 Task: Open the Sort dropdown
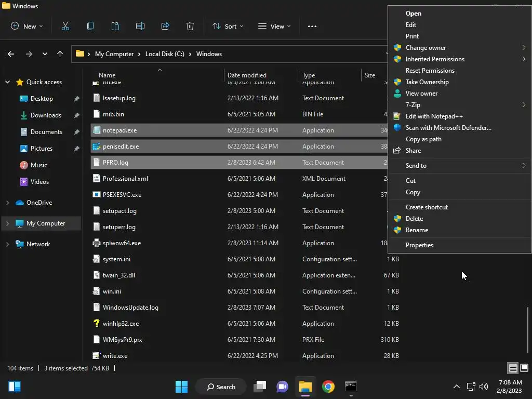coord(228,26)
